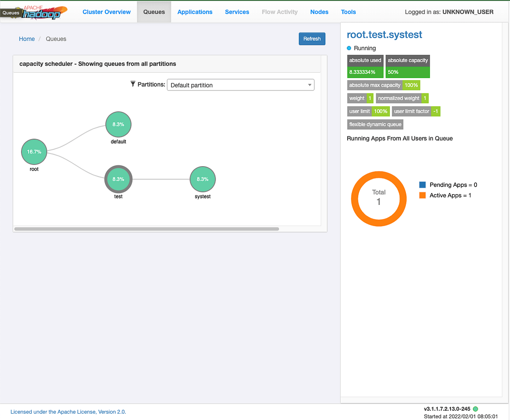Select the root queue node showing 16.7%
Viewport: 510px width, 420px height.
point(34,151)
